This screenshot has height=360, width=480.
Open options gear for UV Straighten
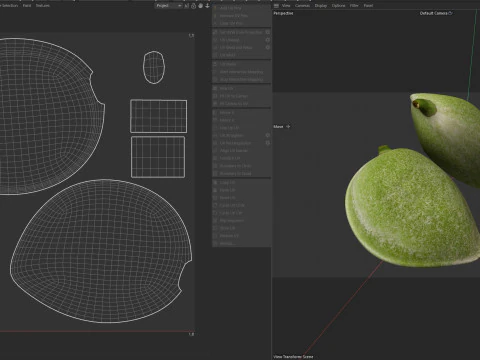click(x=267, y=135)
